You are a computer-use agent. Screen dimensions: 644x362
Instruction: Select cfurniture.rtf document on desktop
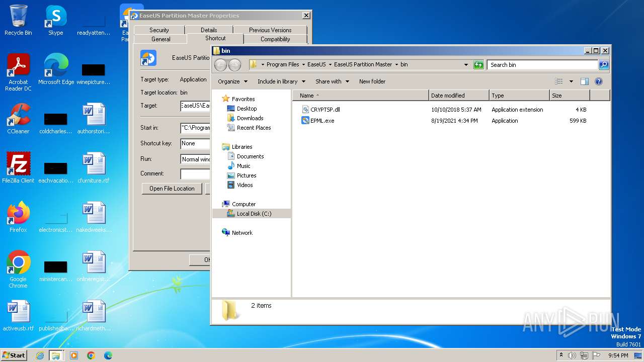pyautogui.click(x=94, y=168)
